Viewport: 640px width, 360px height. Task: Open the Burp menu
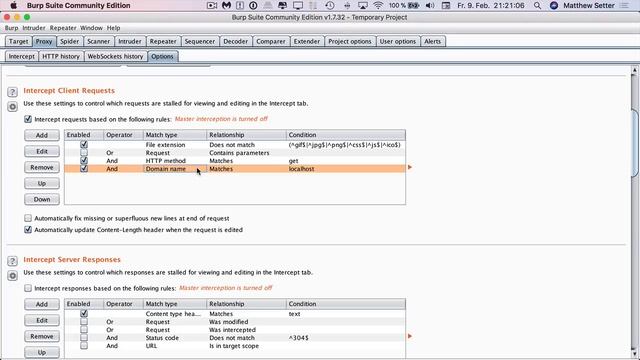point(11,28)
